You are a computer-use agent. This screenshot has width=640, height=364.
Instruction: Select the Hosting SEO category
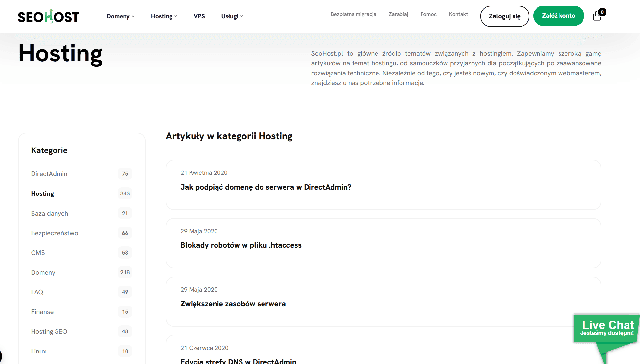(49, 331)
